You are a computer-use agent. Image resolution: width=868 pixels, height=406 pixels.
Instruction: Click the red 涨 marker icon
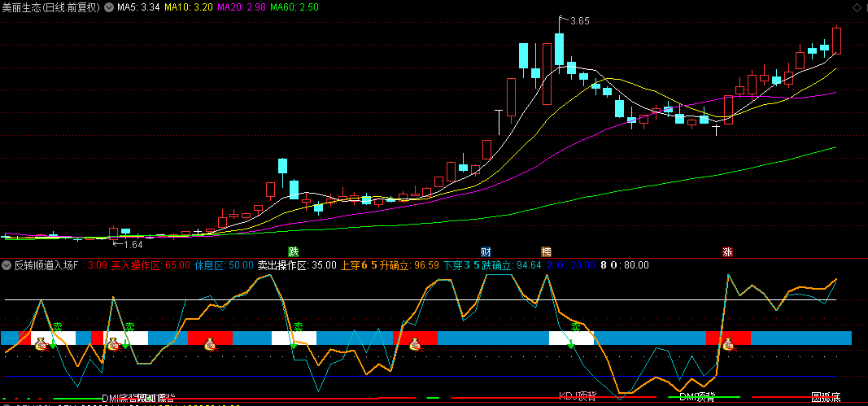(x=727, y=251)
